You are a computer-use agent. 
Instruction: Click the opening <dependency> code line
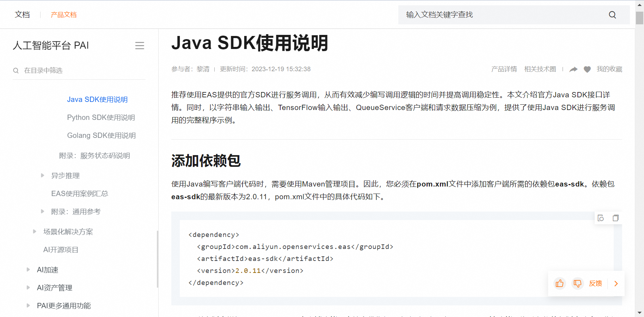tap(214, 235)
